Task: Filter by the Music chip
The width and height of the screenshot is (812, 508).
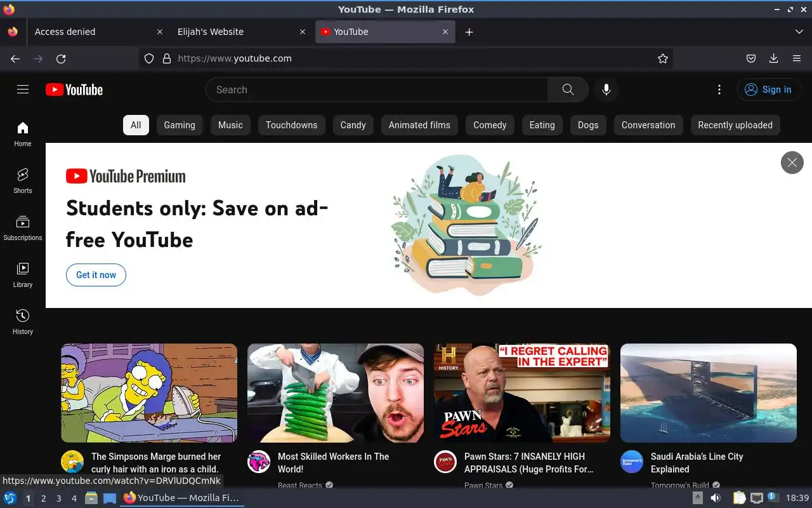Action: click(230, 125)
